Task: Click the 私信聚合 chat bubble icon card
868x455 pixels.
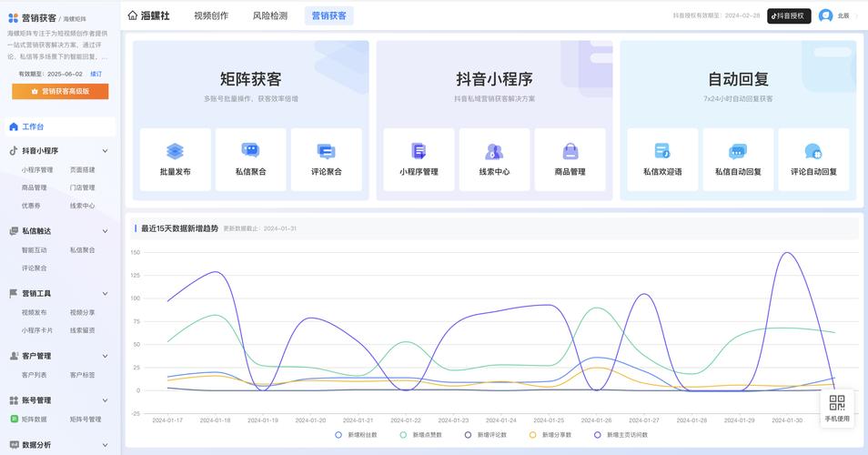Action: click(250, 151)
